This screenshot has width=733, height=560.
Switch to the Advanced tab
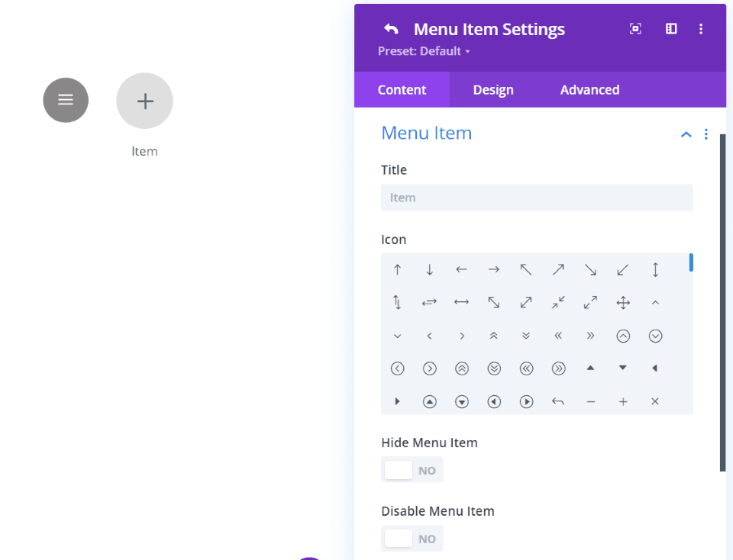tap(590, 90)
